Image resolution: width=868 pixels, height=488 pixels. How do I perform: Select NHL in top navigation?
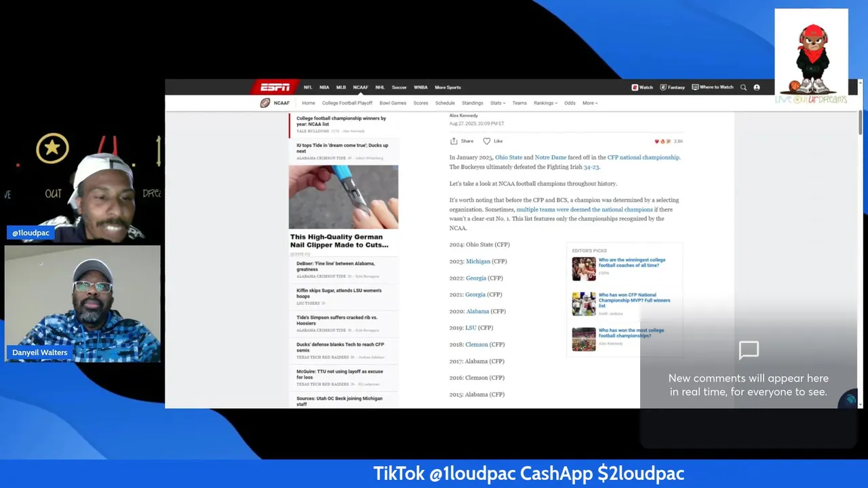[x=380, y=87]
